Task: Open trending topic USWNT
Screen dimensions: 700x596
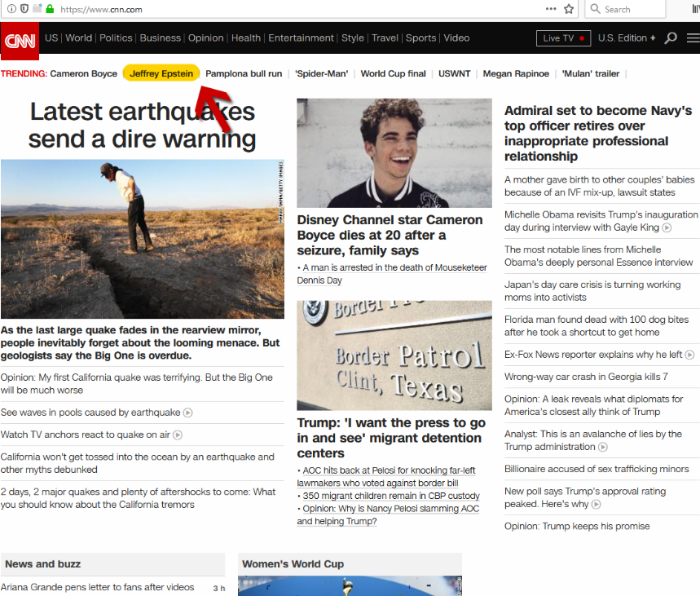Action: pos(454,73)
